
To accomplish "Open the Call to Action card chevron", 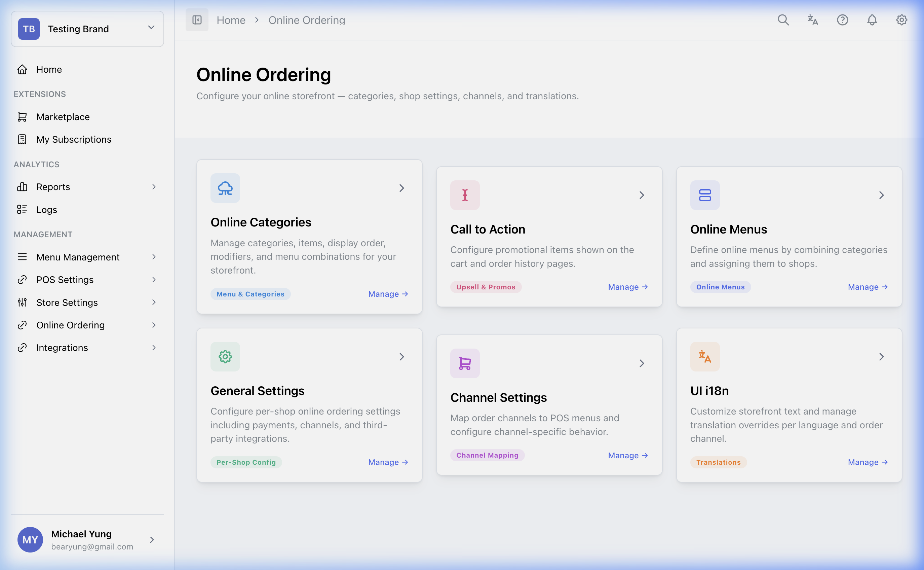I will click(642, 195).
